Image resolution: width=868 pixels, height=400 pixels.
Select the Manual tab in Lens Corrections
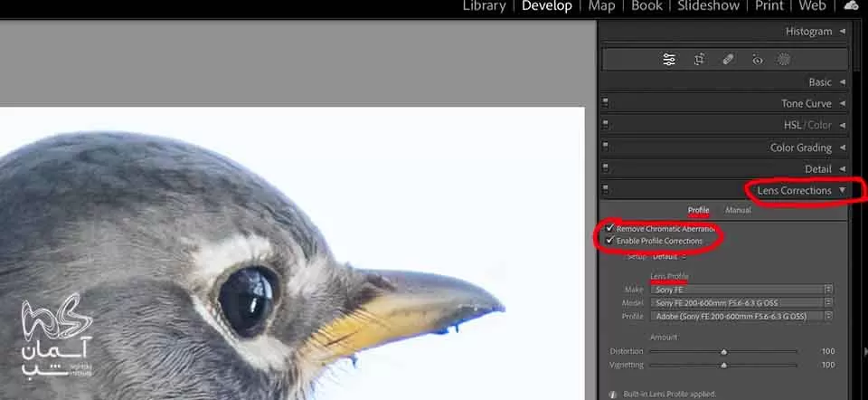[x=738, y=211]
